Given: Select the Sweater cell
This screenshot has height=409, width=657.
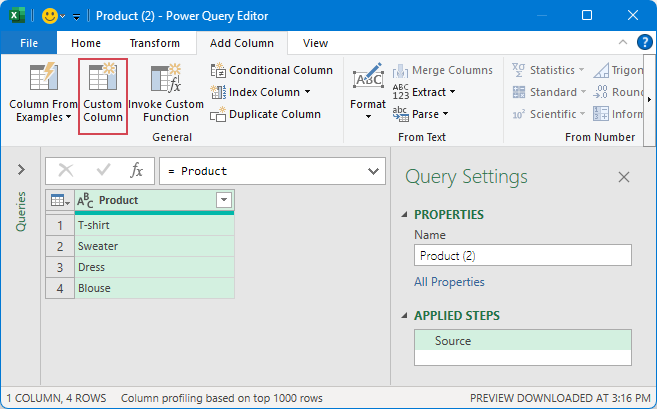Looking at the screenshot, I should 154,246.
